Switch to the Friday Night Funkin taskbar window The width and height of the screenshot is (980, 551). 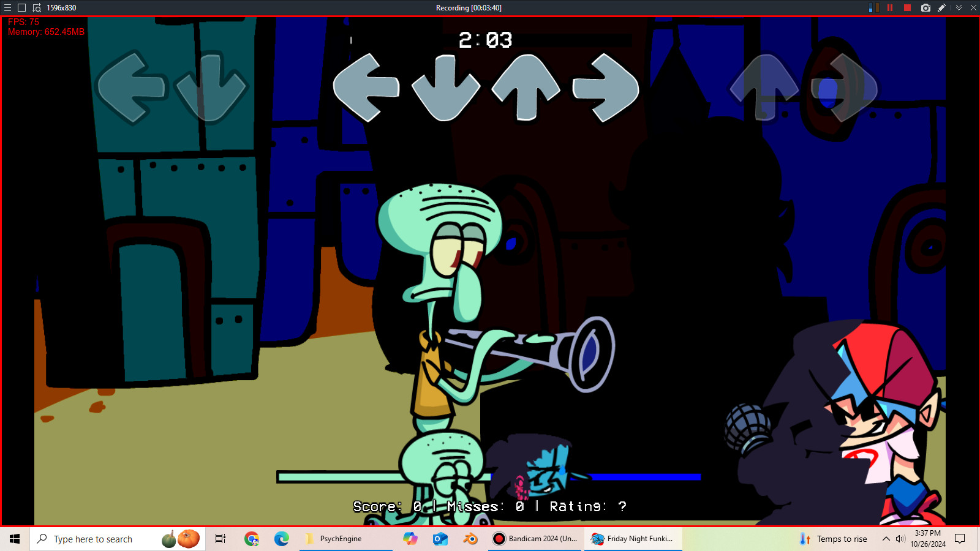pyautogui.click(x=633, y=539)
